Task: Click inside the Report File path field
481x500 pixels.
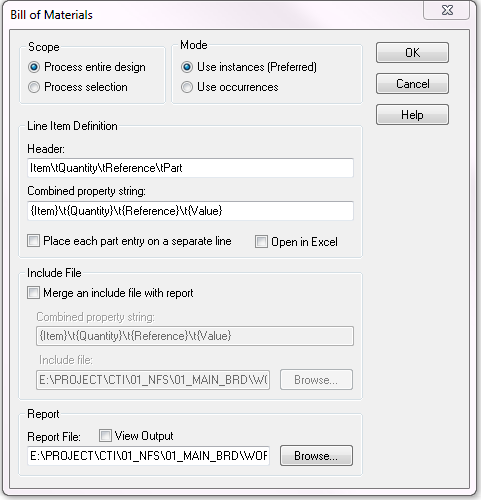Action: tap(148, 455)
